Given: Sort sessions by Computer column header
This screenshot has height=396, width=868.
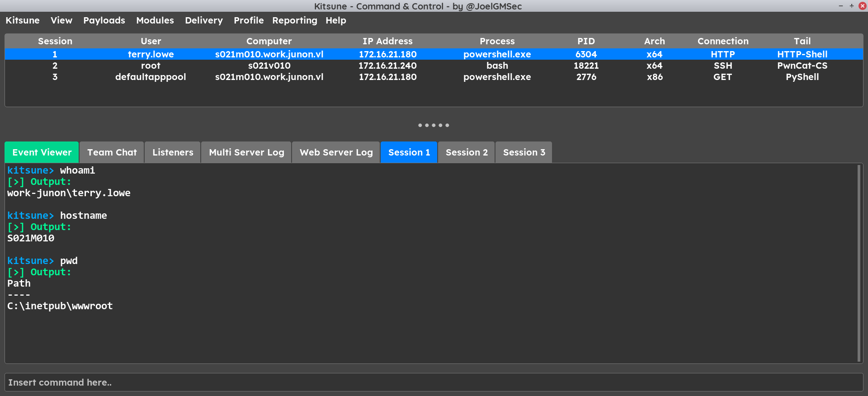Looking at the screenshot, I should pyautogui.click(x=269, y=41).
